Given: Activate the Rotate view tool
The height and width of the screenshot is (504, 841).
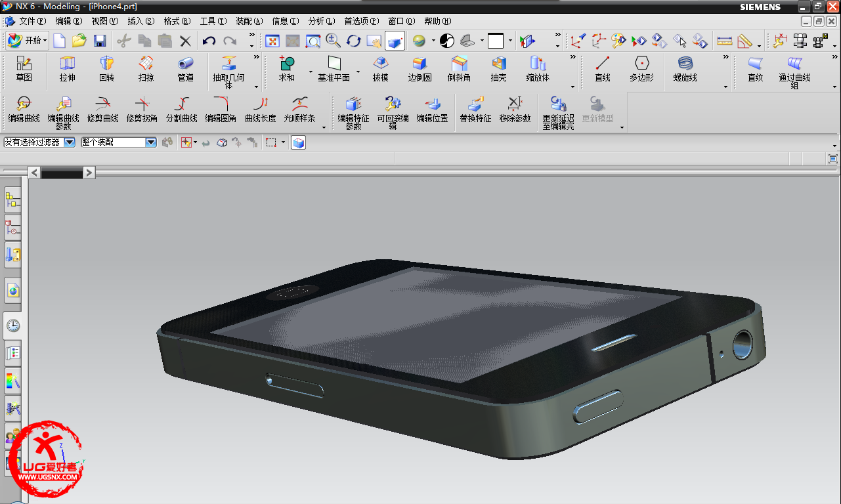Looking at the screenshot, I should (354, 41).
